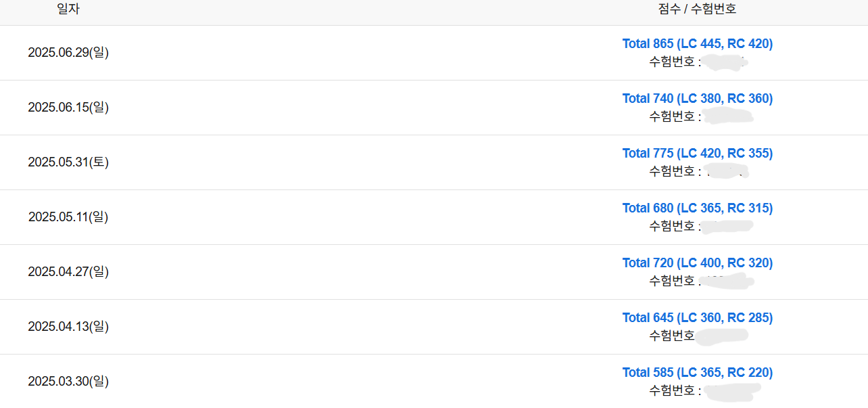Click 수험번호 text under Total 775
Image resolution: width=868 pixels, height=408 pixels.
click(672, 172)
